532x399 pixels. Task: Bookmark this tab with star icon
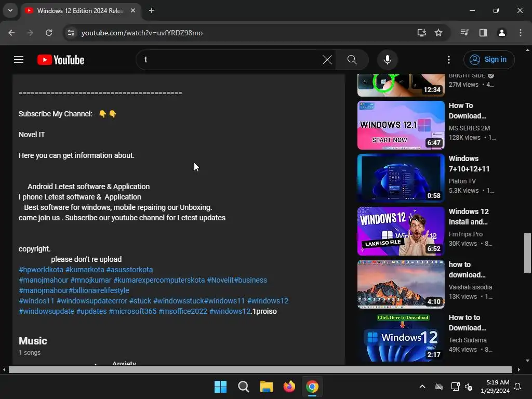click(438, 33)
